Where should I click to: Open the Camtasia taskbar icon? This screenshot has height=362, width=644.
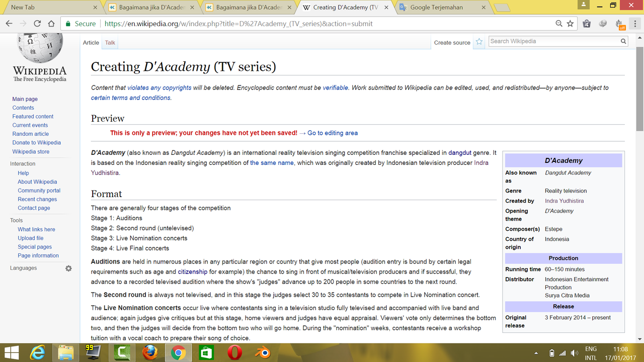click(122, 352)
